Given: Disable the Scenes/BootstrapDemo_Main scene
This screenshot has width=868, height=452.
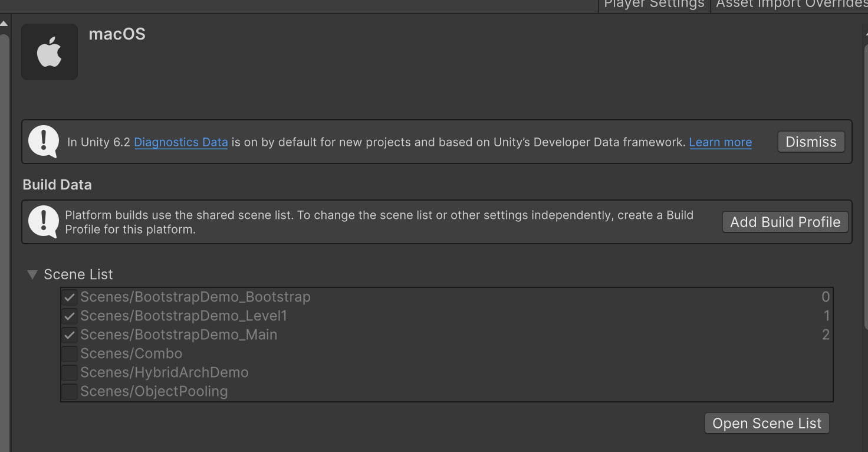Looking at the screenshot, I should pos(70,335).
